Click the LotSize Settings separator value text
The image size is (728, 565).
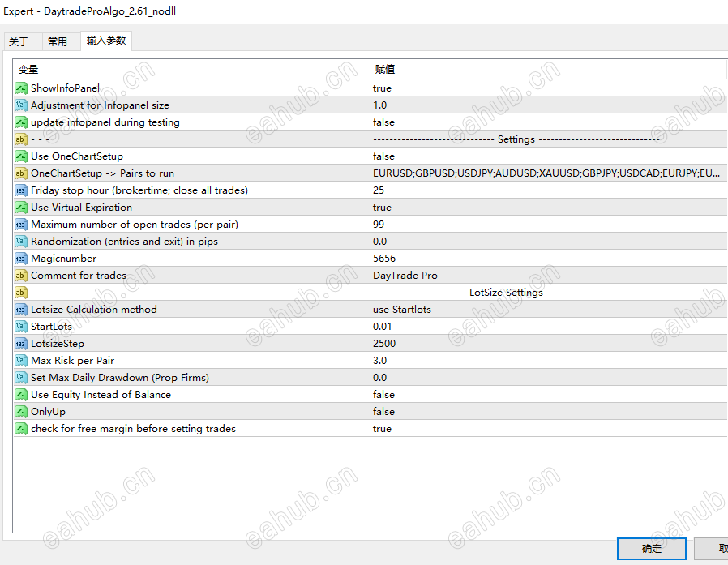(x=506, y=293)
